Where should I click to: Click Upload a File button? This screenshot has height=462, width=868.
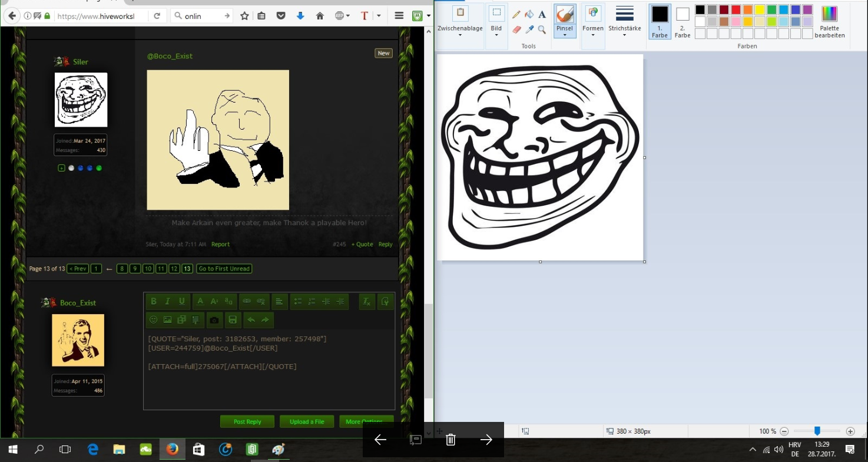pyautogui.click(x=307, y=422)
